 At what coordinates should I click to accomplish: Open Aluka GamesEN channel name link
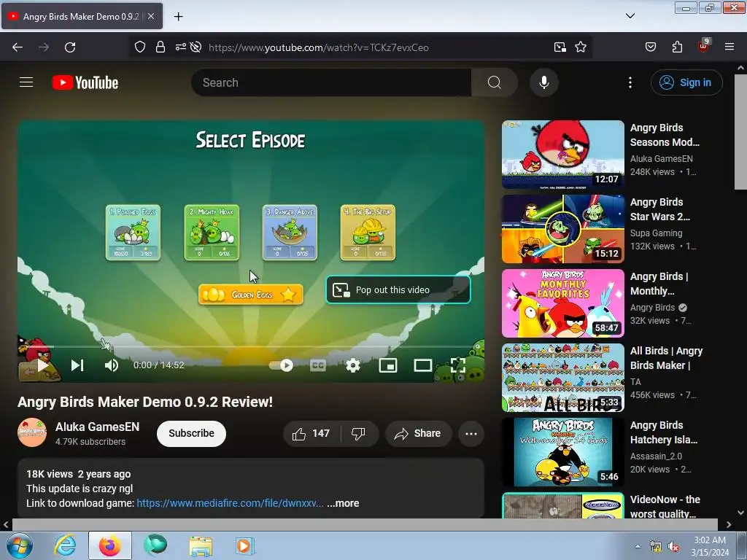tap(97, 427)
